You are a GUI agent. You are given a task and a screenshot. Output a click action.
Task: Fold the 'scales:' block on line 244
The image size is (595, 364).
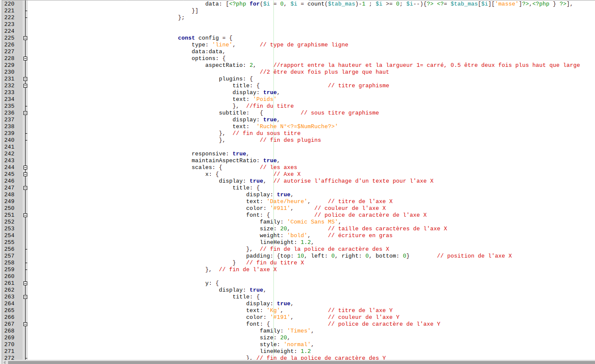[x=25, y=167]
